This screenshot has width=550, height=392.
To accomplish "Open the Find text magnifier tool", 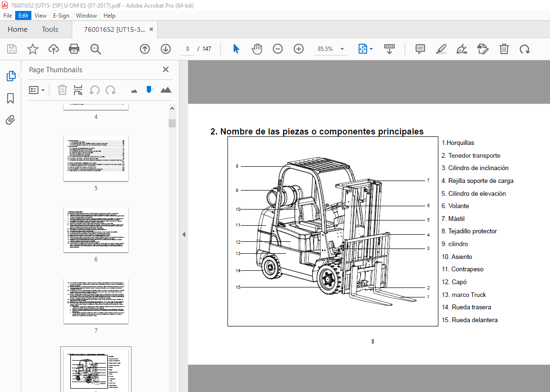I will [x=95, y=49].
